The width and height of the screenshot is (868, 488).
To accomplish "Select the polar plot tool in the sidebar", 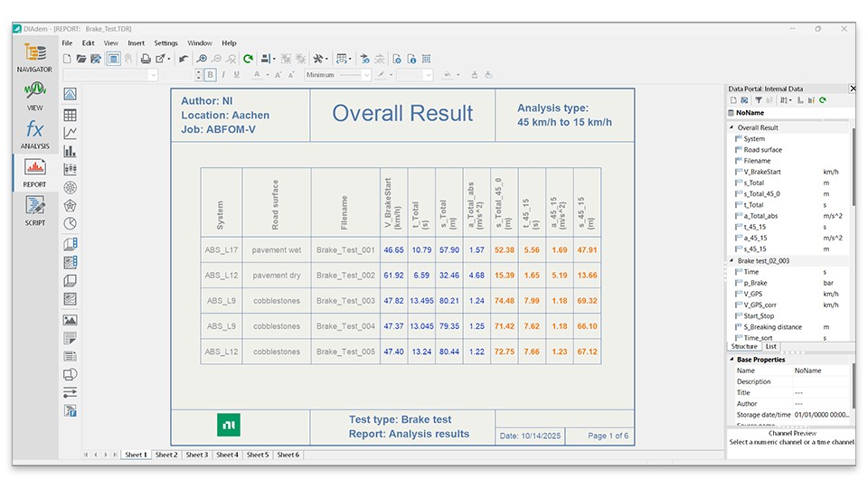I will pos(71,187).
